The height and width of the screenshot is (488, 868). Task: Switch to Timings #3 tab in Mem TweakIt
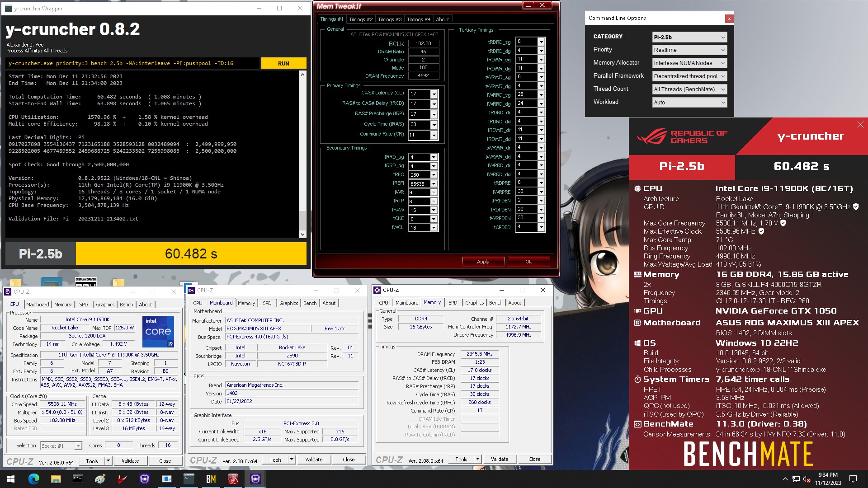click(390, 19)
